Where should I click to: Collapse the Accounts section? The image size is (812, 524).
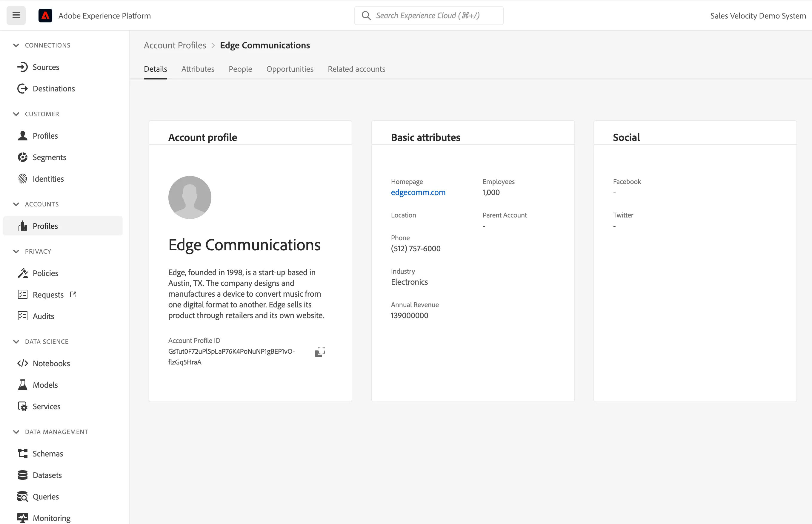[16, 204]
